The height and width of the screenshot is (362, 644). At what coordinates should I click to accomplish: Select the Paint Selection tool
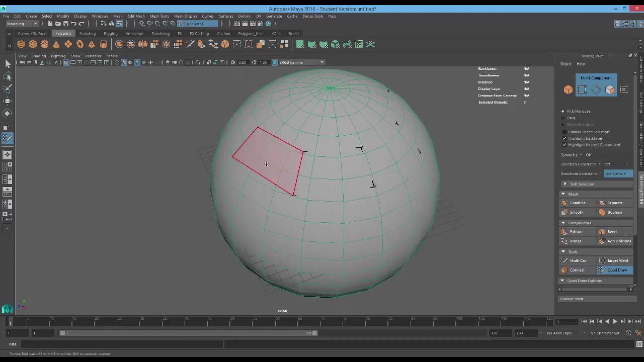(x=8, y=88)
